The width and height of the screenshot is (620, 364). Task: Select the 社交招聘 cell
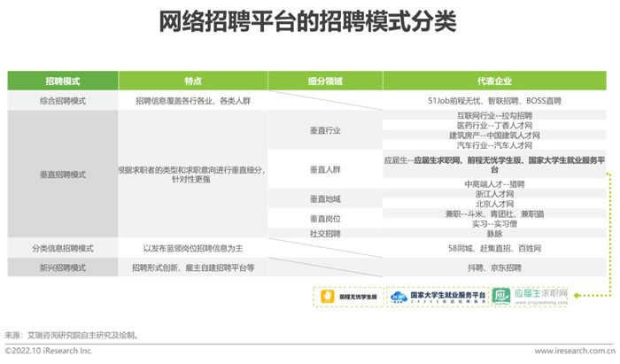[325, 234]
